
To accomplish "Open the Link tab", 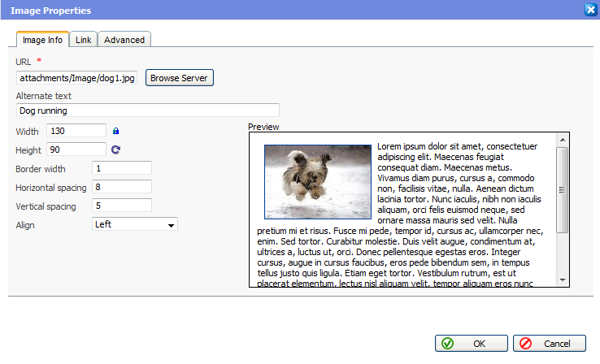I will pos(84,40).
